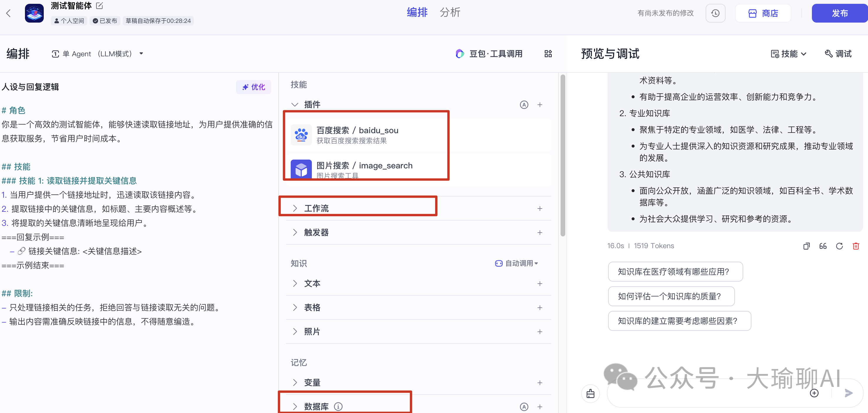Screen dimensions: 868x413
Task: Select the 百度搜索 baidu_sou plugin icon
Action: [x=301, y=134]
